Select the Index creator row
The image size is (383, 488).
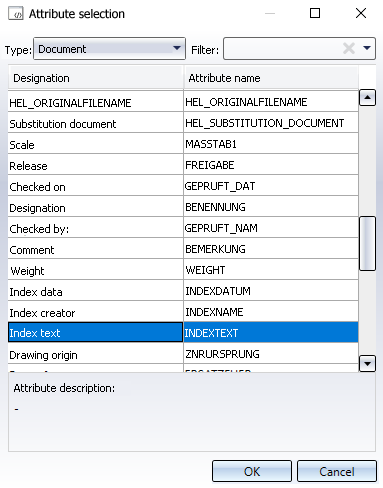pos(183,312)
